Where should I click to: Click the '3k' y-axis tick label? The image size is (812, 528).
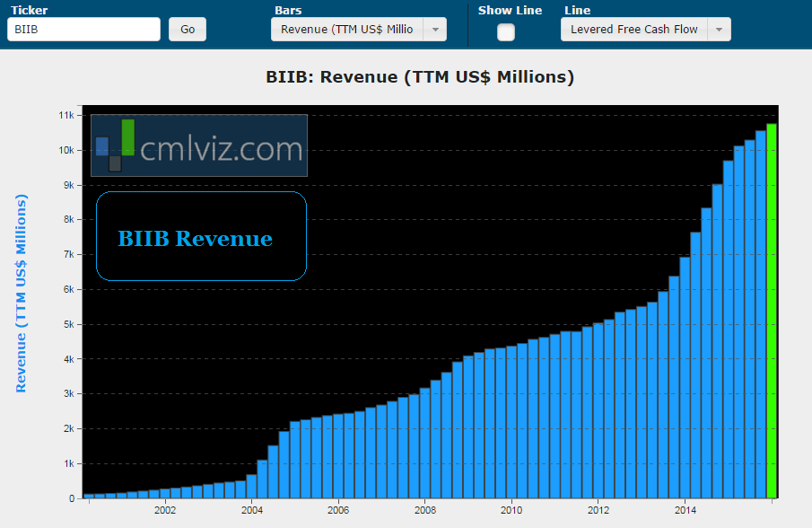(69, 394)
